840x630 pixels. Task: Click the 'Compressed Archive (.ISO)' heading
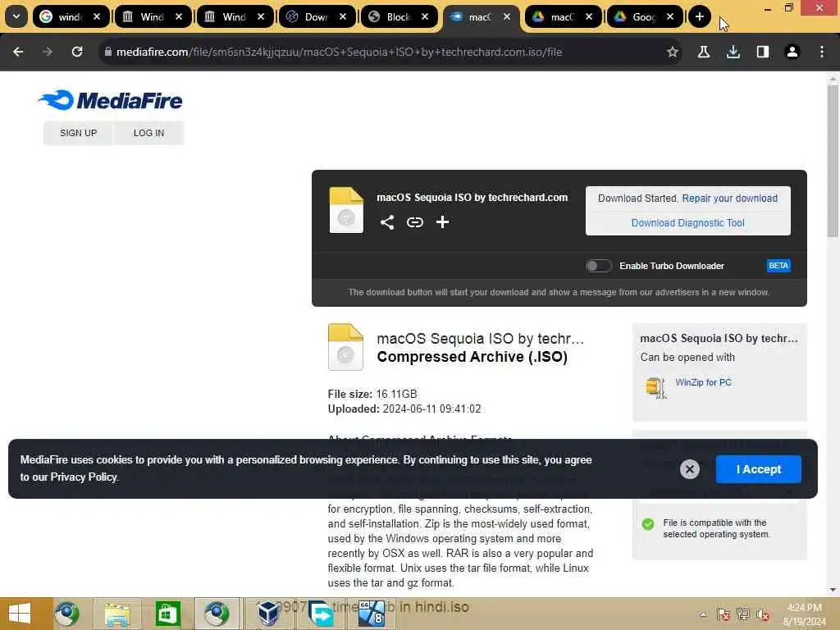[472, 357]
